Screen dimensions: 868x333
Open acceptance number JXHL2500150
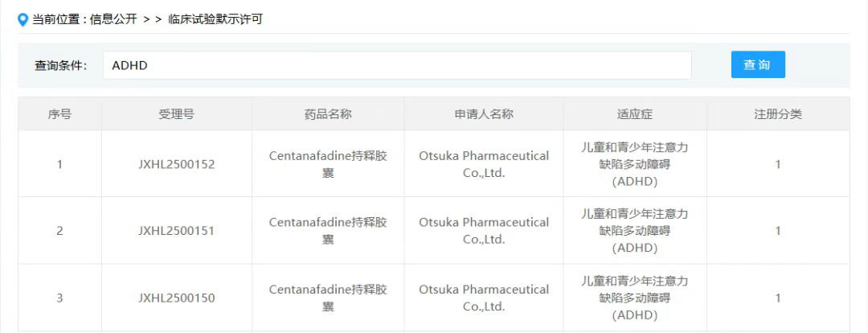pos(176,298)
